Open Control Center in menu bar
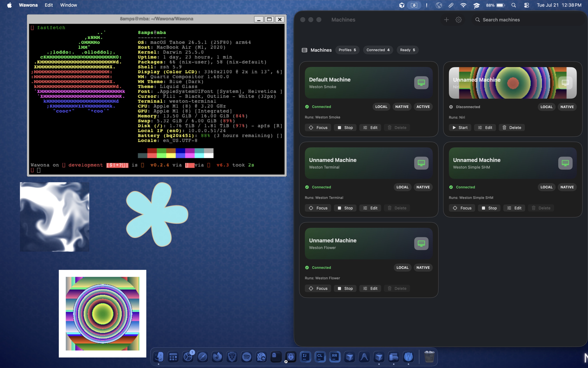 click(527, 5)
